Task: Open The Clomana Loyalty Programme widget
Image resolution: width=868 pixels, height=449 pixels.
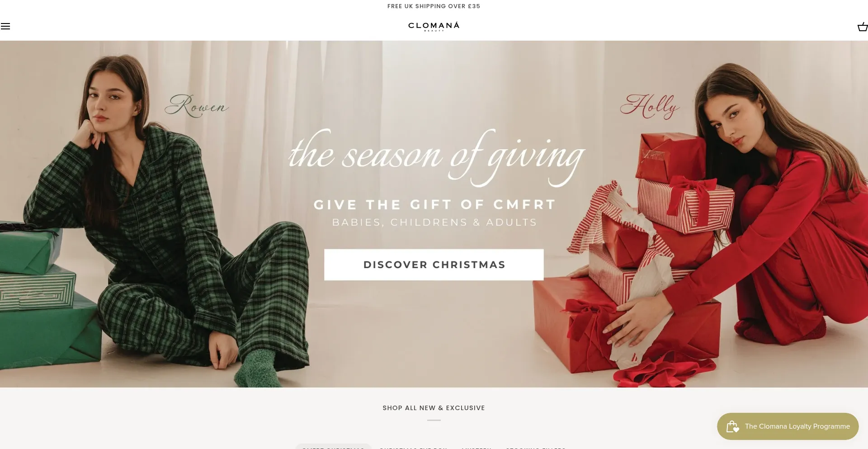Action: pos(788,426)
